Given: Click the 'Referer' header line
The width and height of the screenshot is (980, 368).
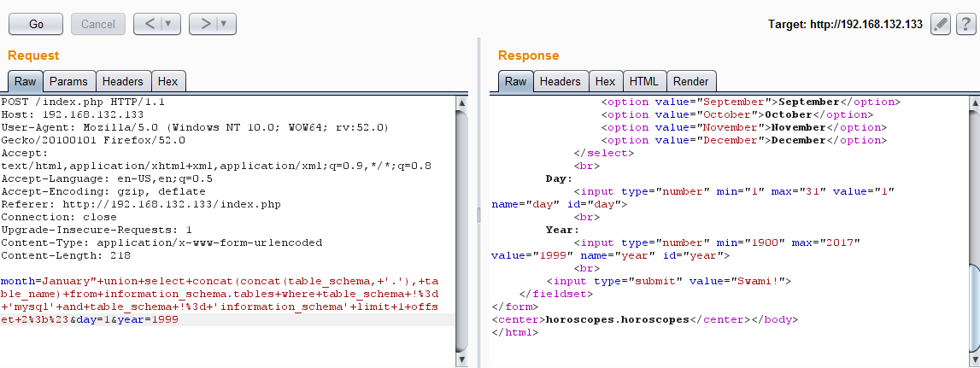Looking at the screenshot, I should click(141, 204).
